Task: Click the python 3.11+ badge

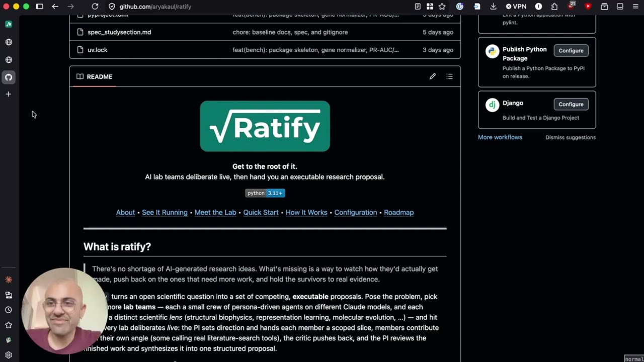Action: pyautogui.click(x=265, y=193)
